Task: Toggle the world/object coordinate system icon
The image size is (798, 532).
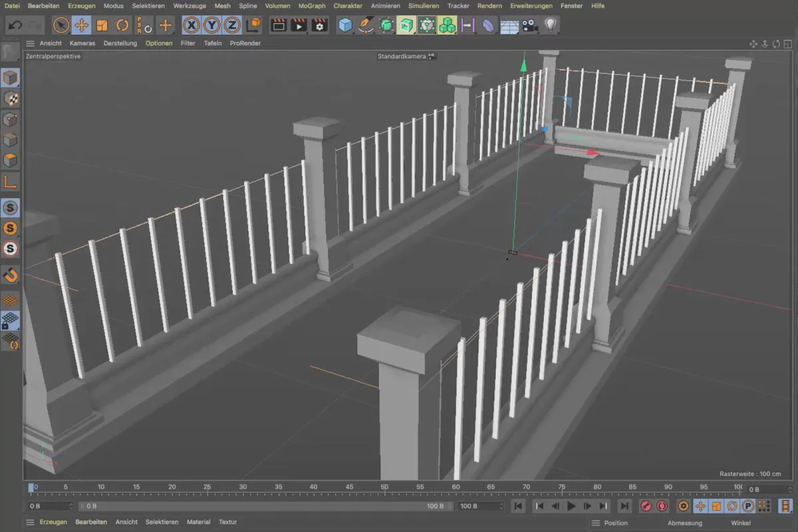Action: point(253,25)
